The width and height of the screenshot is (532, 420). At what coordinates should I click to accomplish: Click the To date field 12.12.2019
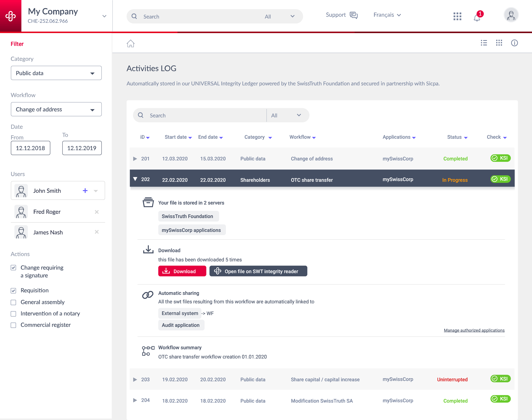[82, 148]
